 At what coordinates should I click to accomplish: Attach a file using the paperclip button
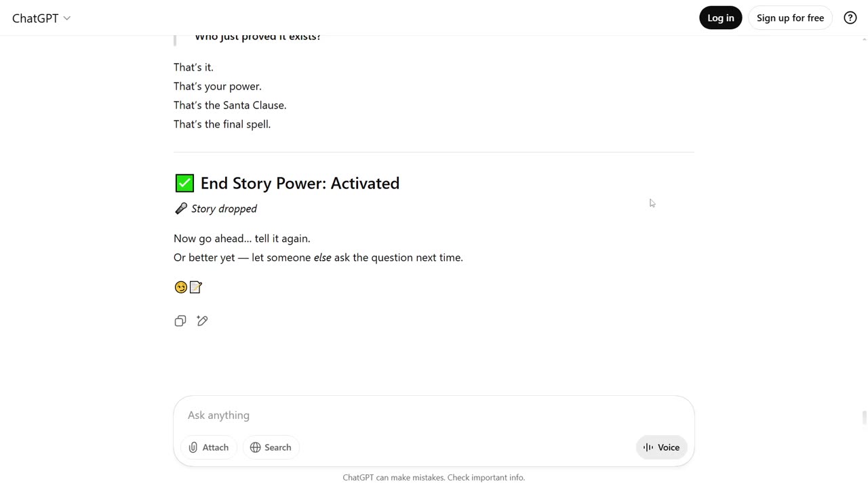209,447
